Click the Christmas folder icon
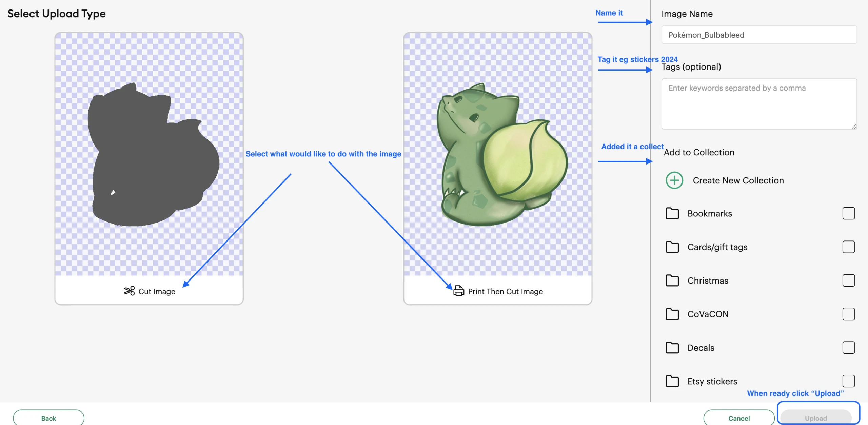This screenshot has width=868, height=425. [672, 281]
